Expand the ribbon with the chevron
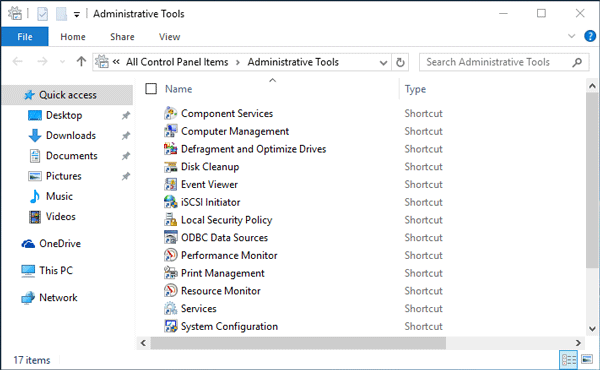 click(x=572, y=36)
